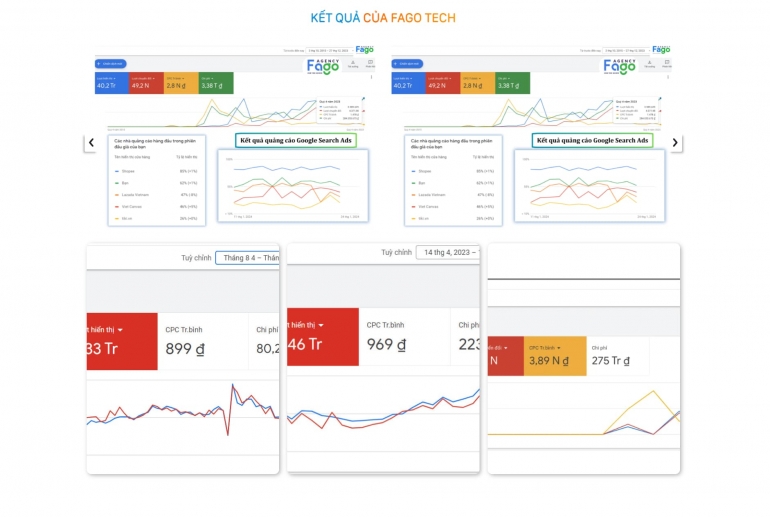Image resolution: width=770 pixels, height=517 pixels.
Task: Open the screenshot showing cost 275 Tr ₫
Action: [583, 358]
